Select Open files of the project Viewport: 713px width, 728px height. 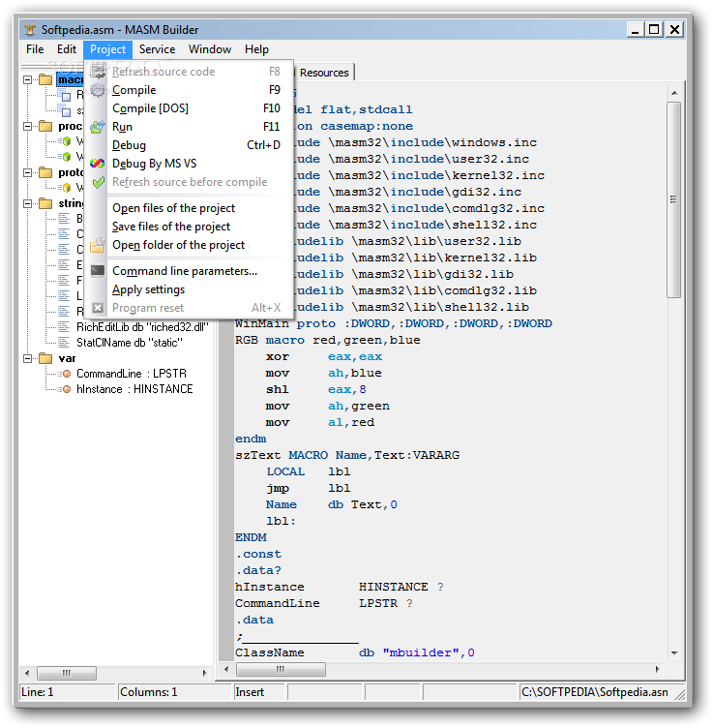190,208
